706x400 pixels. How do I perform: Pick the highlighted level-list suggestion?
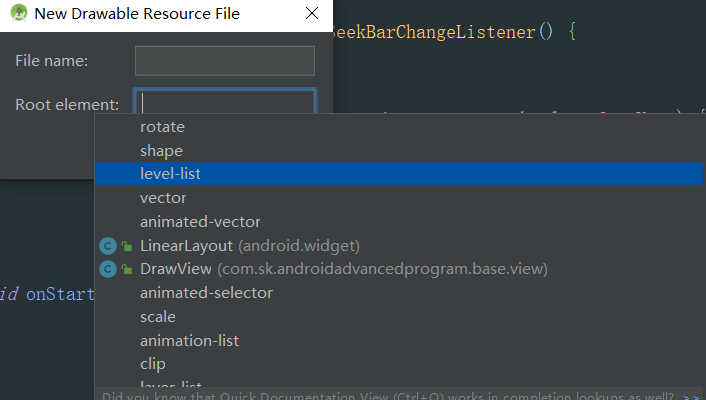171,174
